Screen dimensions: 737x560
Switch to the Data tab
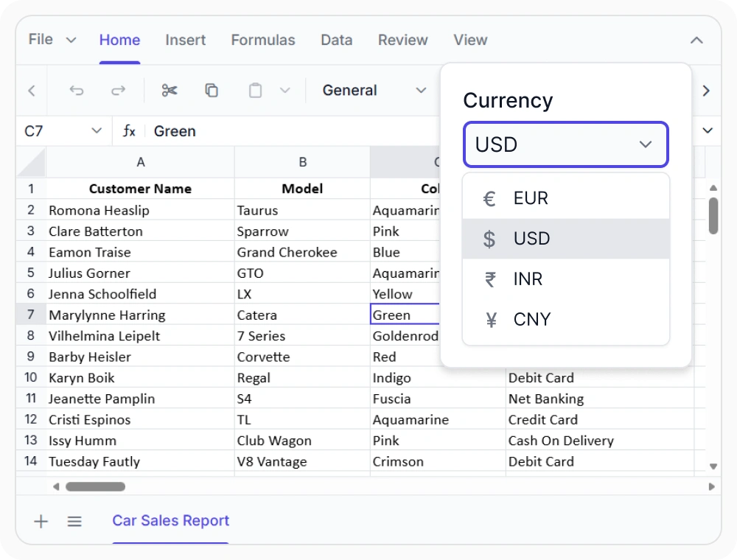pos(337,40)
